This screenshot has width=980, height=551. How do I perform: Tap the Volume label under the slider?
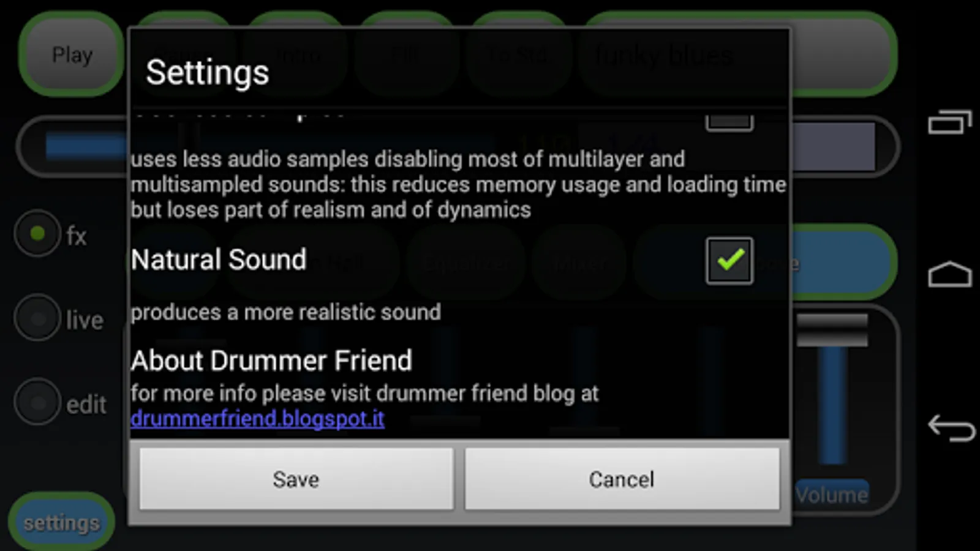(832, 494)
